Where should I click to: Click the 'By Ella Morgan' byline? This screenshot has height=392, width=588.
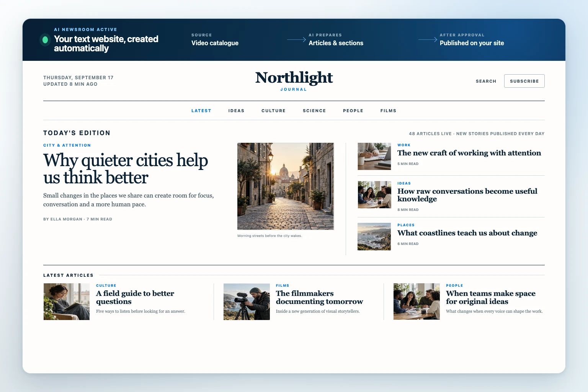pos(63,219)
